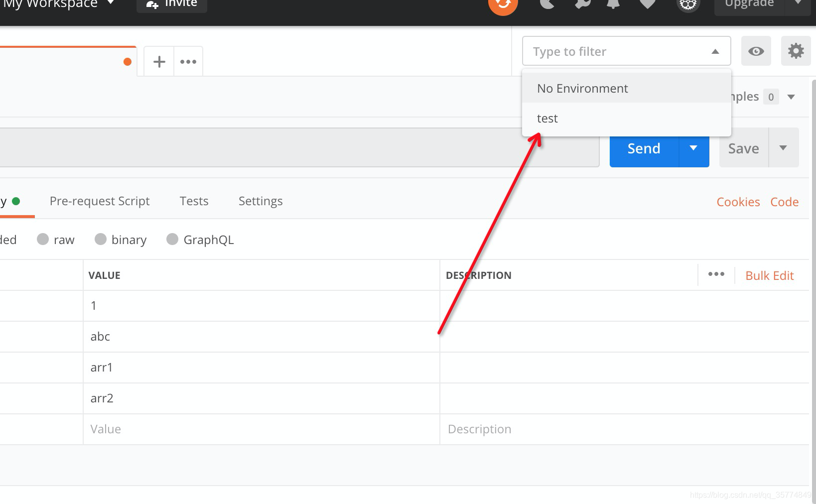Select the active request tab with orange dot

click(68, 61)
